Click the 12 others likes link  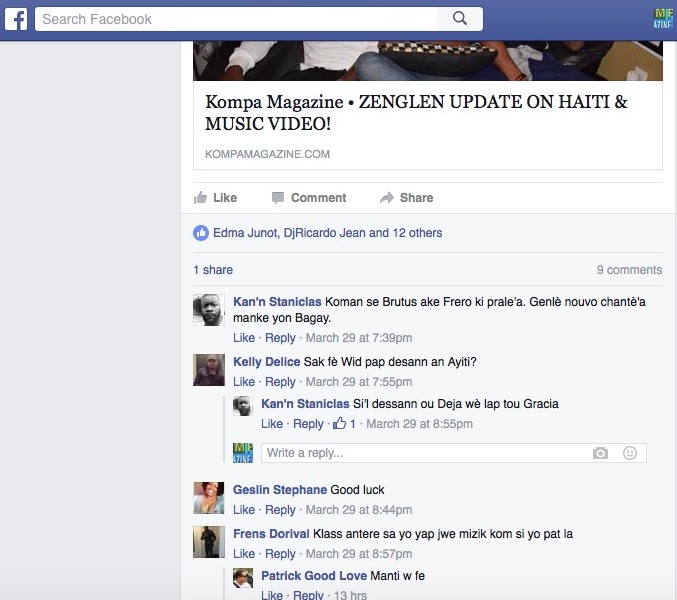point(417,233)
